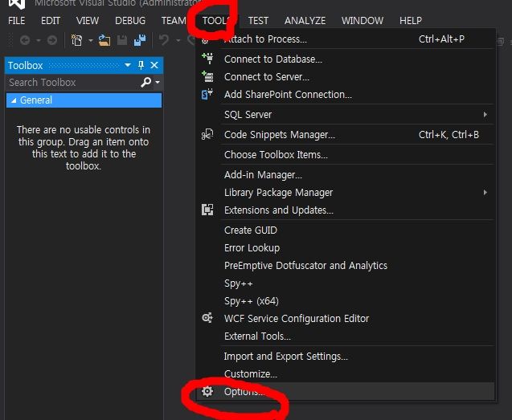
Task: Open the EDIT menu
Action: pos(51,21)
